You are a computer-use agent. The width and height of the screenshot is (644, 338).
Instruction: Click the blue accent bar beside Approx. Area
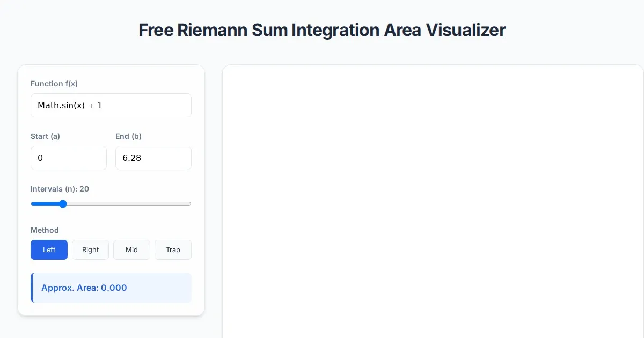[x=32, y=288]
